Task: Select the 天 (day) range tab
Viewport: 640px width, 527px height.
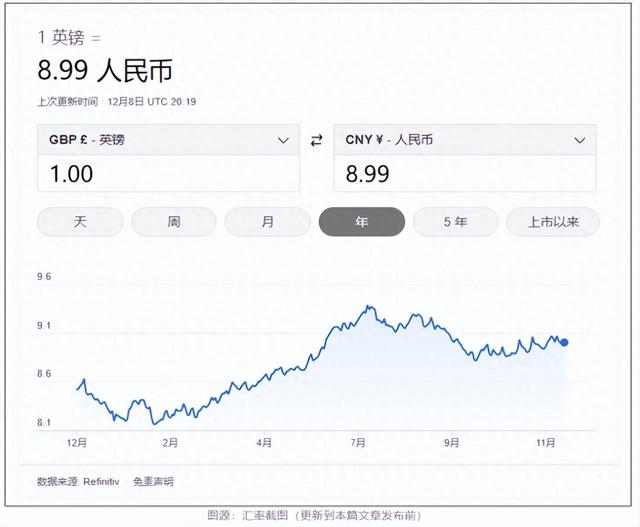Action: (80, 222)
